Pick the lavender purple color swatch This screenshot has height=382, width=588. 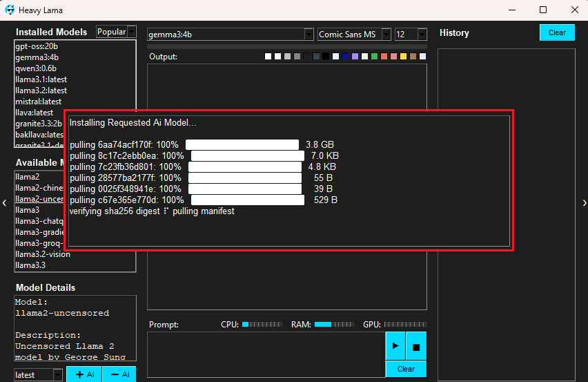click(355, 56)
